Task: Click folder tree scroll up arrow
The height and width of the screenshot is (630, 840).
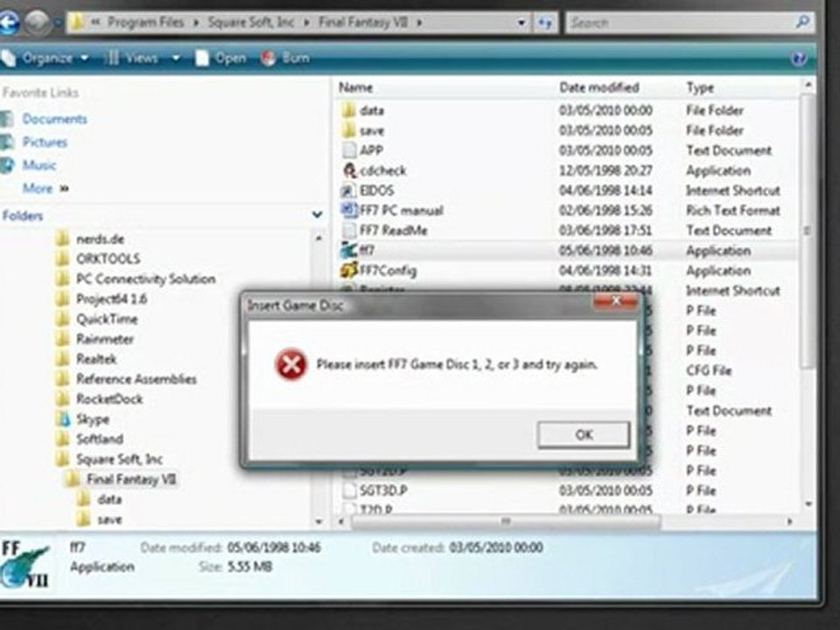Action: [x=318, y=238]
